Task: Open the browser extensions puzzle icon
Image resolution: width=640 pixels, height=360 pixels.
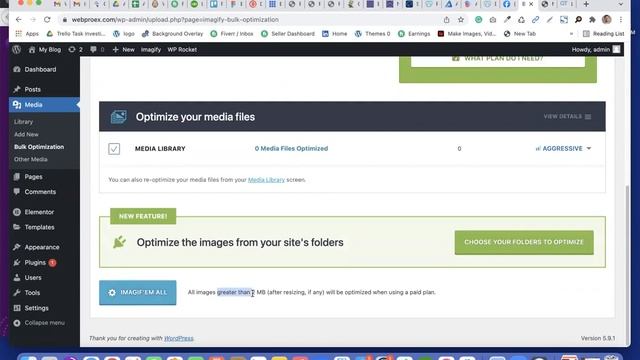Action: (x=592, y=20)
